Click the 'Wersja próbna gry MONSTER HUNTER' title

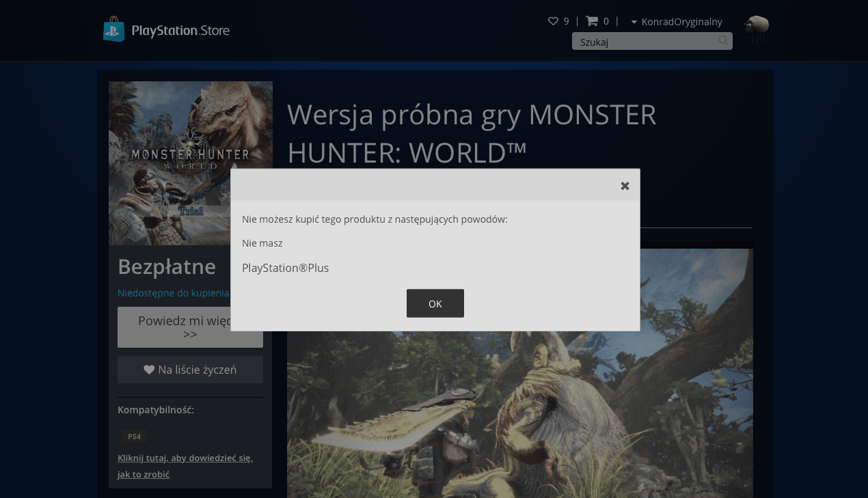point(472,115)
